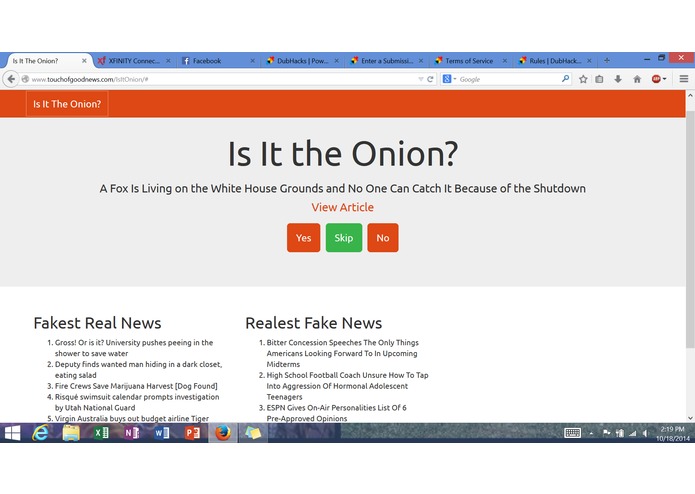Open the downloads arrow icon
The height and width of the screenshot is (494, 695).
point(618,79)
